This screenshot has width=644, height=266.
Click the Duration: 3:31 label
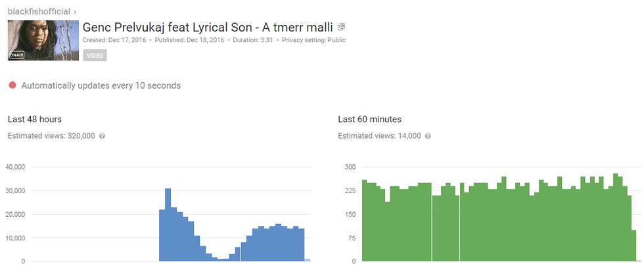point(254,40)
